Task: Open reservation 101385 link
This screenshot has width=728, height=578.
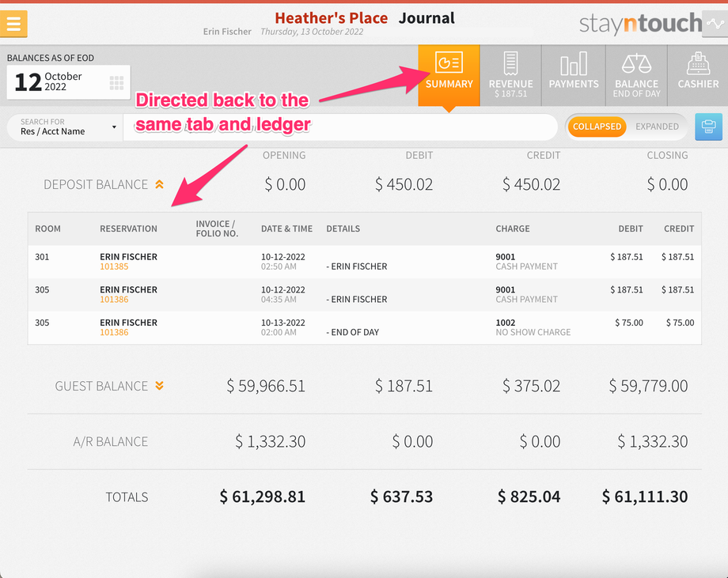Action: (114, 266)
